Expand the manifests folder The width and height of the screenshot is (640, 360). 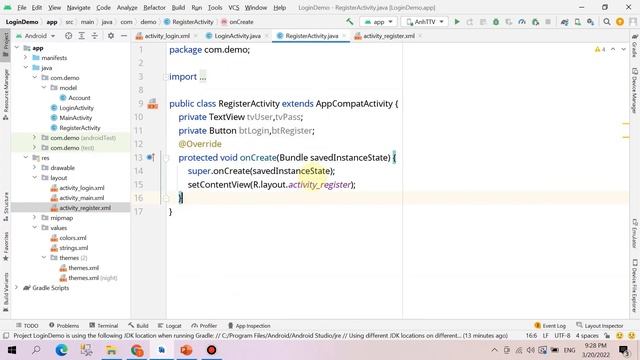[26, 58]
